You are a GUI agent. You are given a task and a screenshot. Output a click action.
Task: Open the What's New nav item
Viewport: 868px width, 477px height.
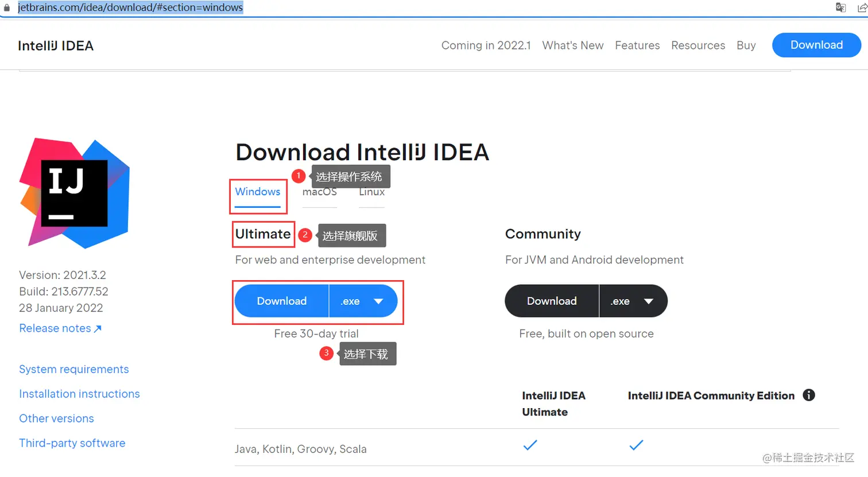(573, 45)
